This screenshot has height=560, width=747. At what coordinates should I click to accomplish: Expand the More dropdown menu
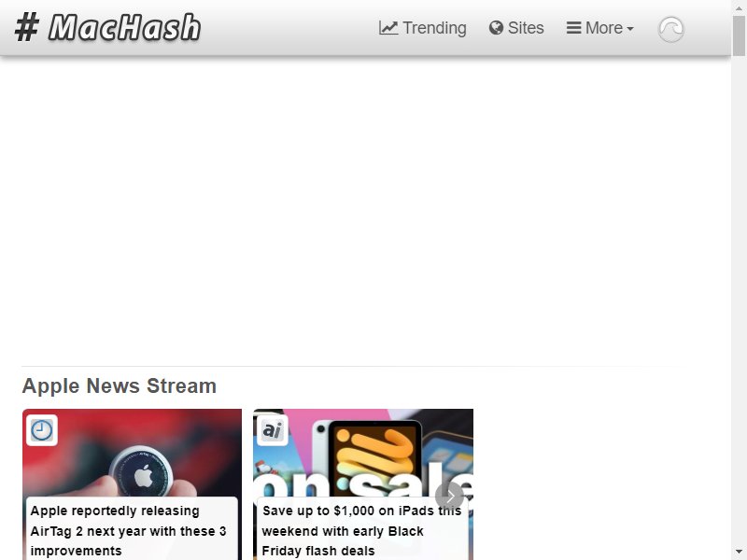coord(600,28)
